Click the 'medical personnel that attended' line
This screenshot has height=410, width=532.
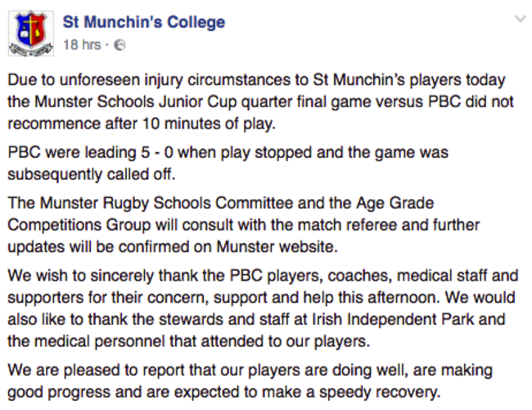188,341
